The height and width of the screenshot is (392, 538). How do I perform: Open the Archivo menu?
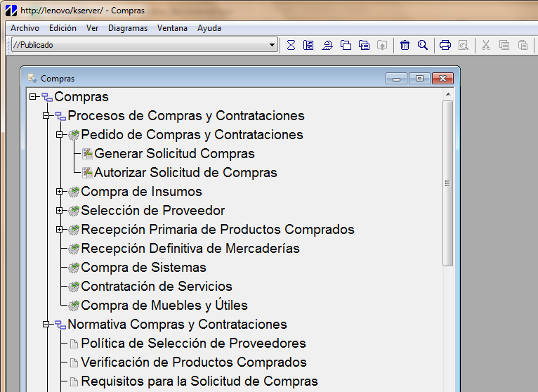pyautogui.click(x=25, y=28)
